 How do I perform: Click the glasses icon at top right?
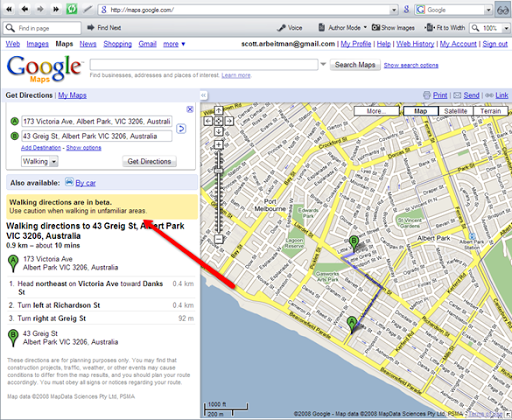[x=503, y=10]
